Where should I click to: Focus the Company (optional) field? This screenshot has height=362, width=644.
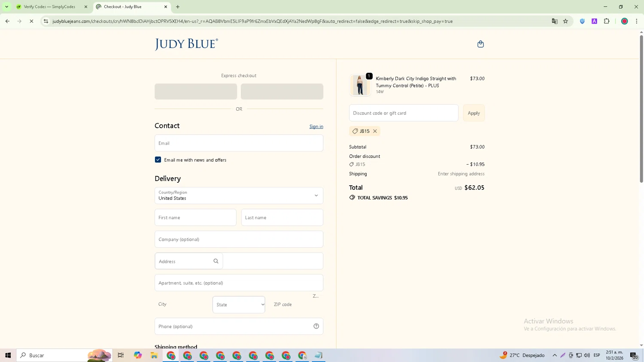tap(239, 239)
